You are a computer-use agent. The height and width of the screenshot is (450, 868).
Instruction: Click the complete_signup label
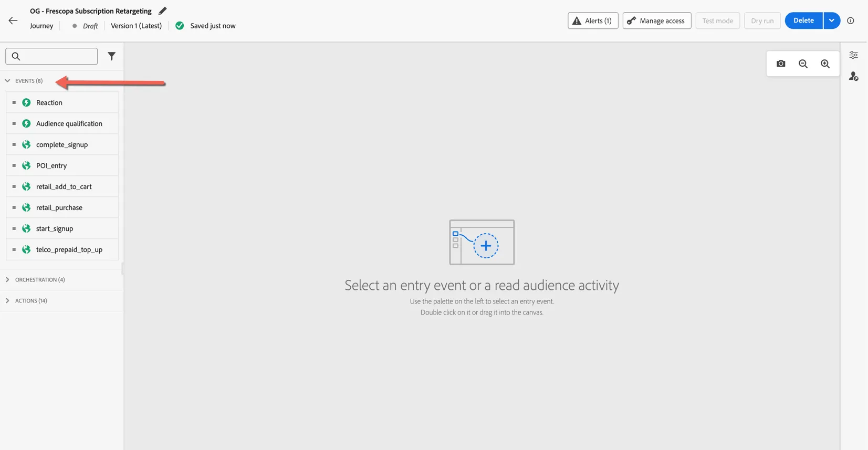(62, 144)
